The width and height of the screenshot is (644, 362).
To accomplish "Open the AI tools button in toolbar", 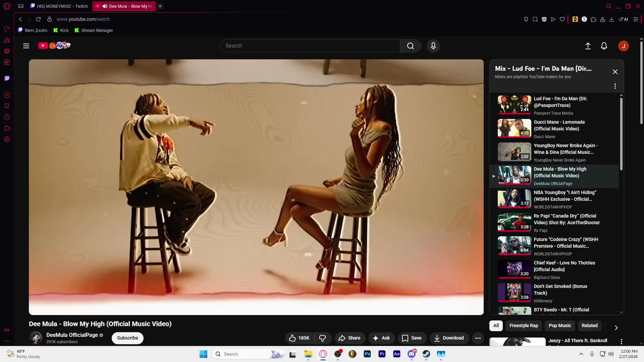I will tap(623, 19).
